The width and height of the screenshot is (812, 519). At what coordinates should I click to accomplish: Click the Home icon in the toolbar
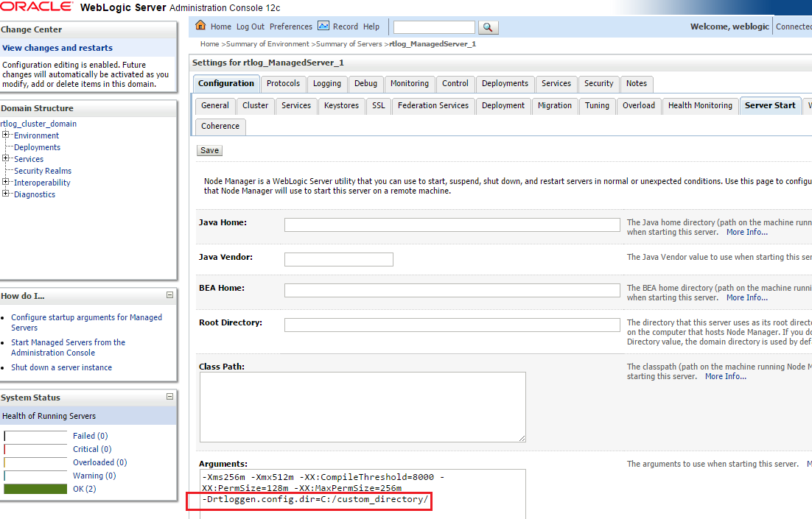tap(199, 26)
